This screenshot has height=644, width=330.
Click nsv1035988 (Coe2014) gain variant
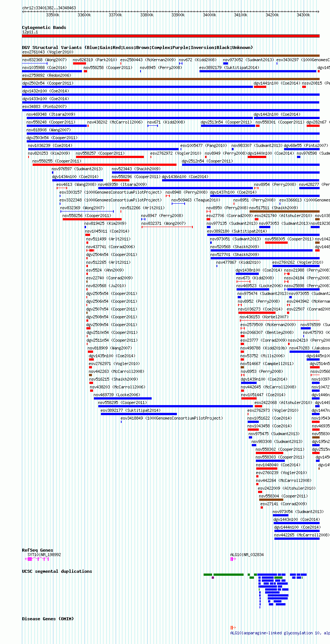(x=52, y=71)
